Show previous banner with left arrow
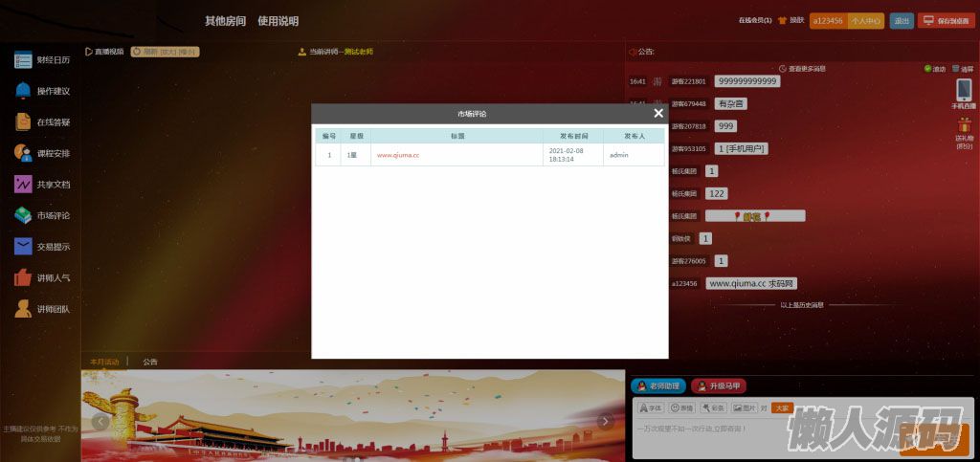Image resolution: width=980 pixels, height=462 pixels. coord(100,422)
